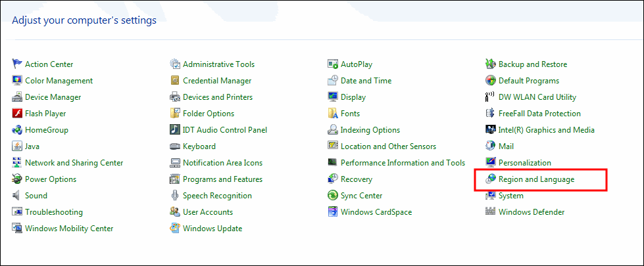Click the Windows Update icon

pyautogui.click(x=175, y=228)
